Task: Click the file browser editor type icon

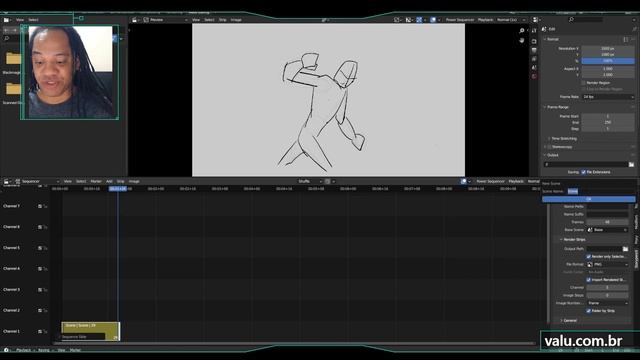Action: pyautogui.click(x=6, y=20)
